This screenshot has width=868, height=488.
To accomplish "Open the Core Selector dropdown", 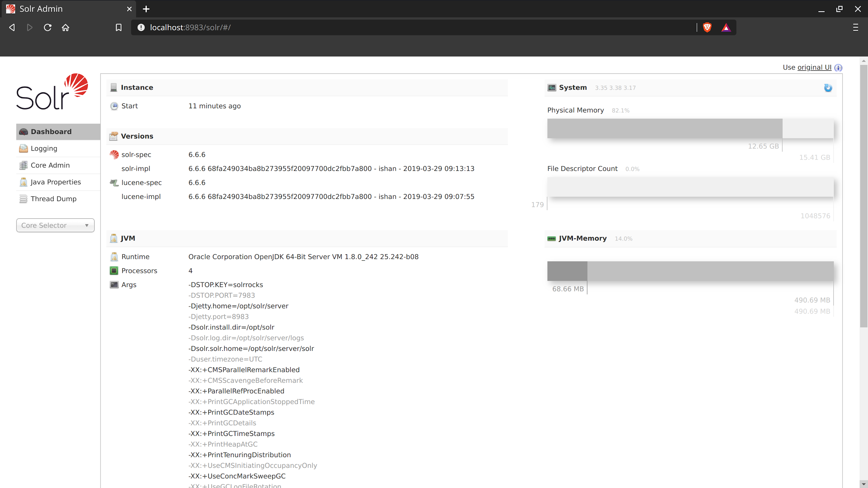I will click(x=55, y=225).
